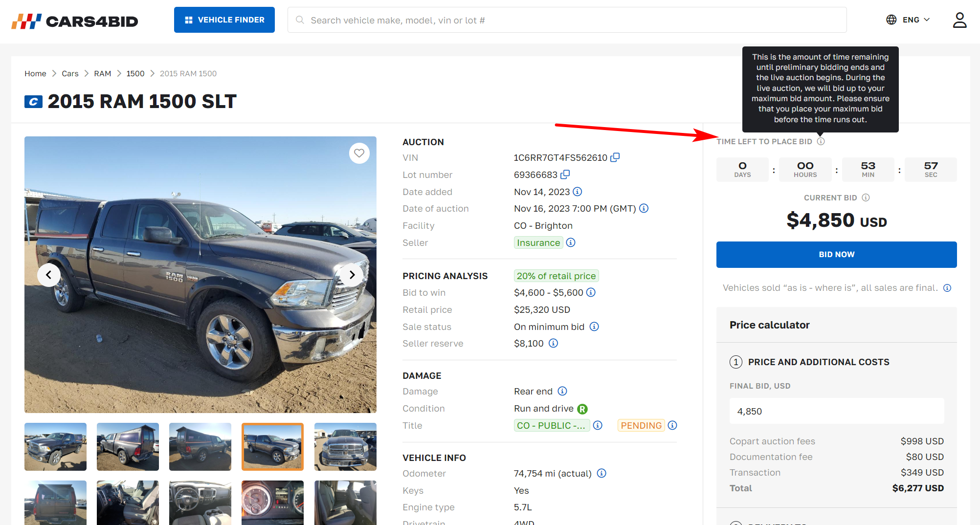980x525 pixels.
Task: Open the ENG language dropdown
Action: [x=908, y=20]
